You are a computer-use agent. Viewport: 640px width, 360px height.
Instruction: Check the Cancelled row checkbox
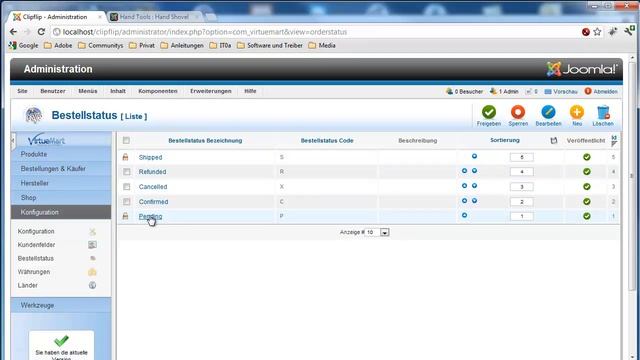127,187
